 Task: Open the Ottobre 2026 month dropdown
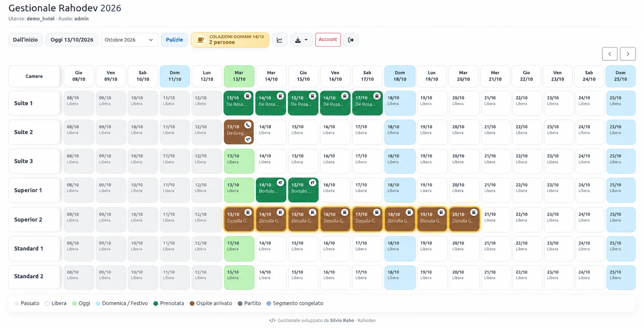click(x=129, y=40)
